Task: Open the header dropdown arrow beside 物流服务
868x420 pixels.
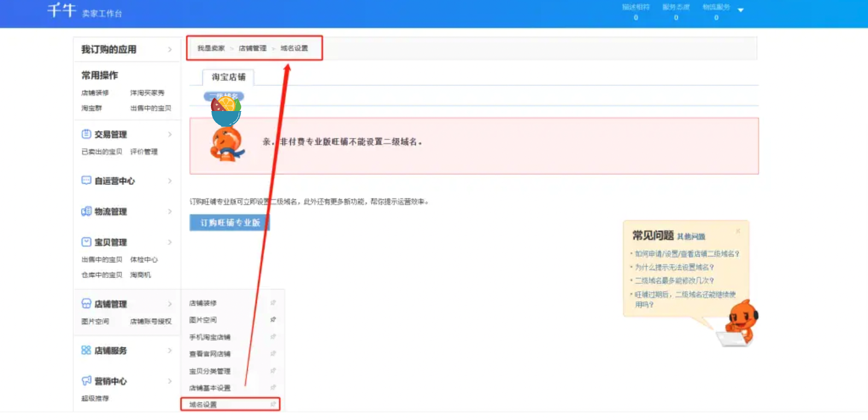Action: [741, 10]
